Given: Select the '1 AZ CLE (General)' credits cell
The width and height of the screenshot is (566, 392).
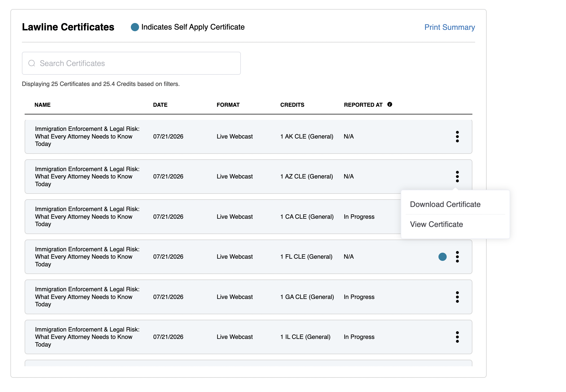Looking at the screenshot, I should click(x=307, y=177).
